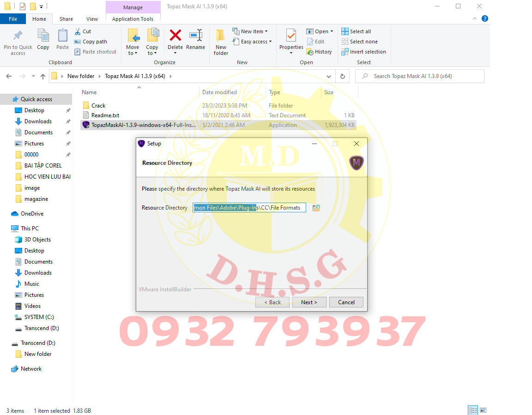Rename the selected file

[195, 40]
